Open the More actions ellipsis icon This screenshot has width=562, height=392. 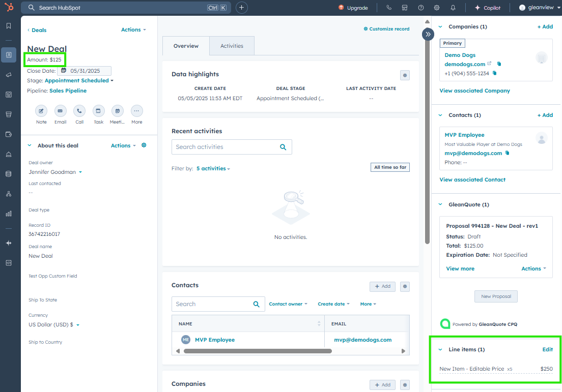click(x=136, y=111)
